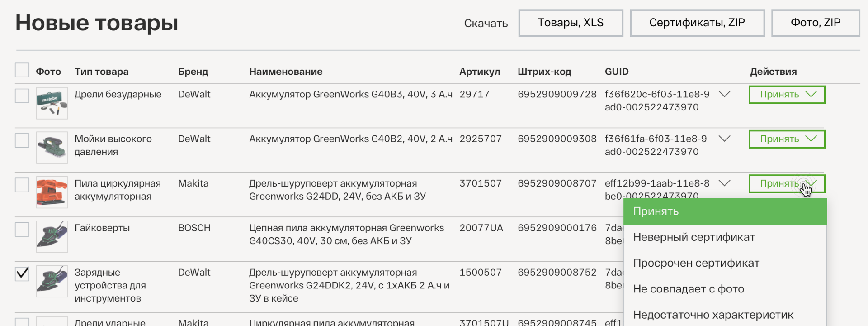
Task: Check the box for Дрели безударные row
Action: [x=22, y=96]
